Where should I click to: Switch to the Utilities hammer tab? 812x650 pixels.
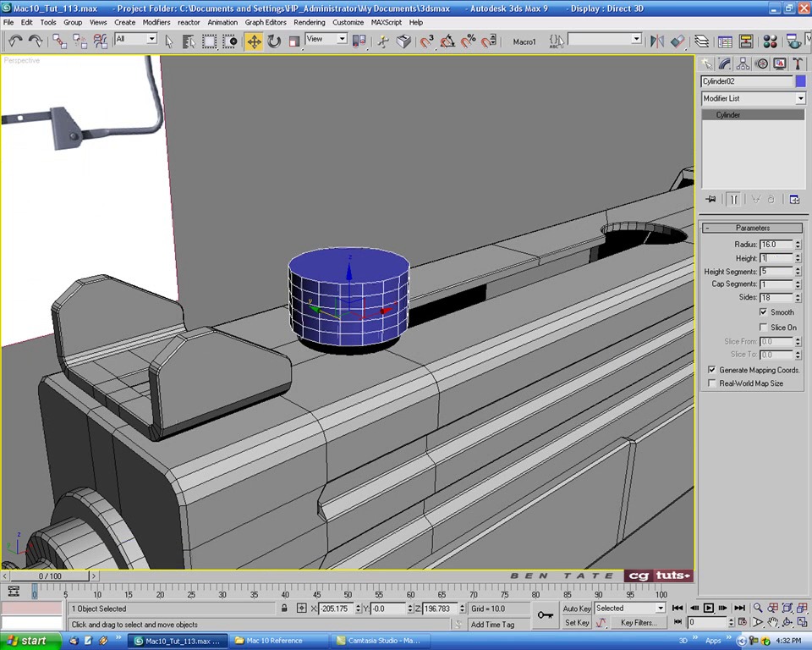pyautogui.click(x=798, y=63)
